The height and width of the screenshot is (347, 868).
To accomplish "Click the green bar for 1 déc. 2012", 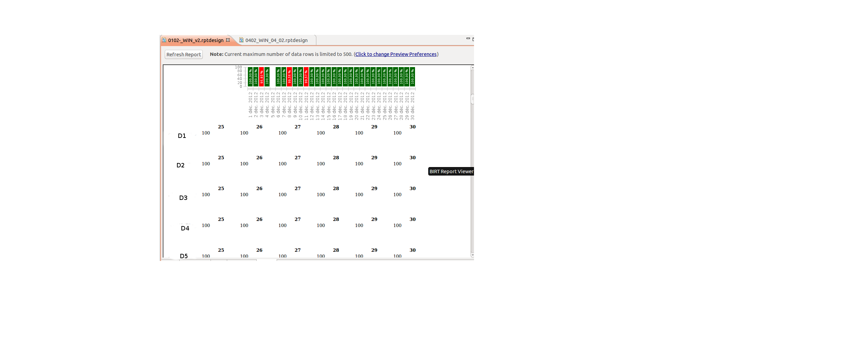I will (250, 77).
